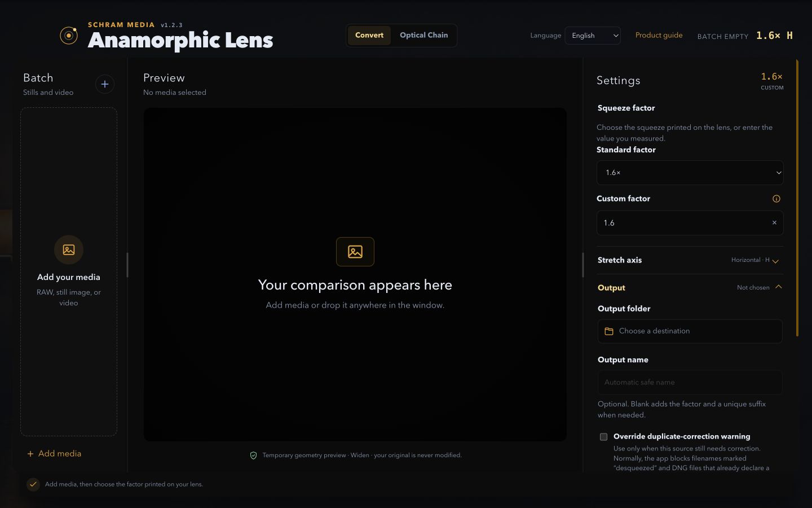Collapse the Output section
Viewport: 812px width, 508px height.
(690, 287)
